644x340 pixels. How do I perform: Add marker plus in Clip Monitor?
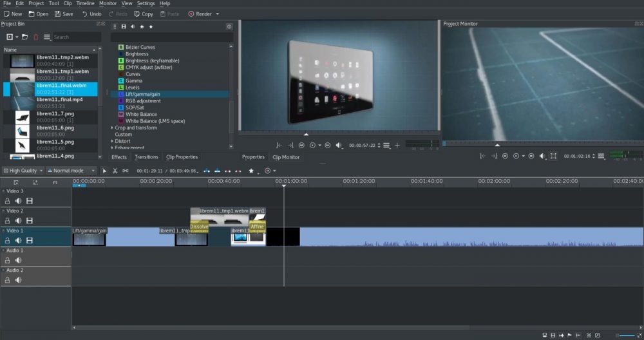click(397, 146)
